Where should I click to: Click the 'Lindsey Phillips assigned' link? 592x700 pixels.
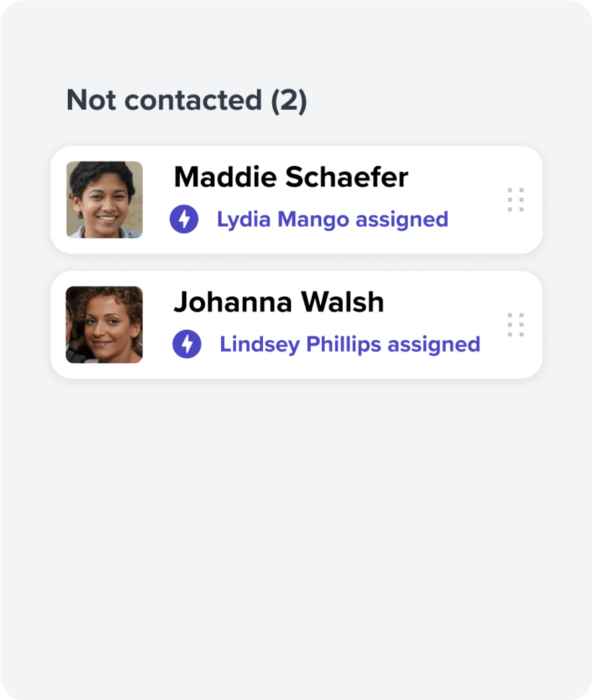point(350,344)
